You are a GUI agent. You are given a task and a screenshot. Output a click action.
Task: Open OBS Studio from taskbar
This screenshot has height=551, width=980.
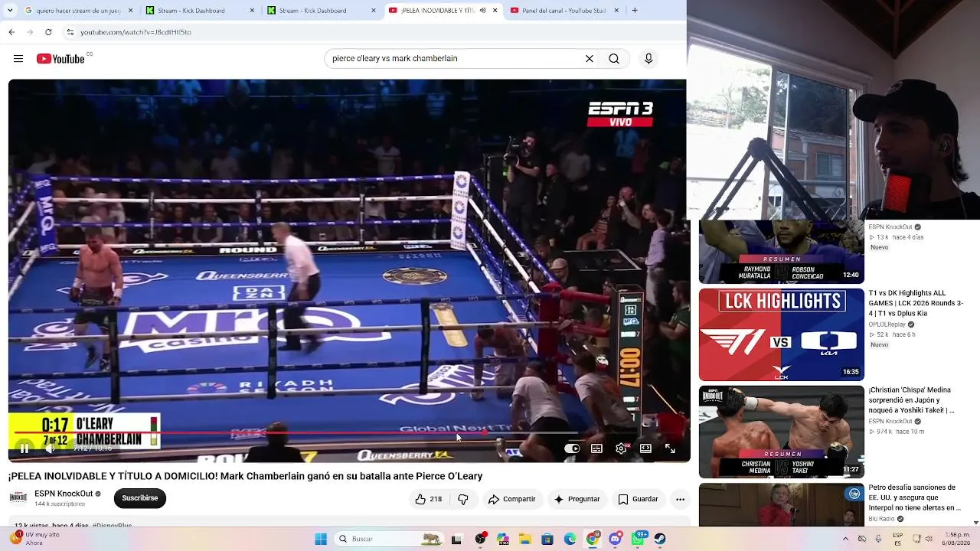[480, 540]
